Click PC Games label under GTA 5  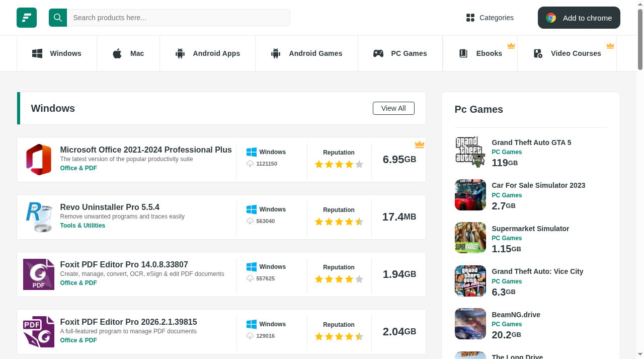(507, 152)
